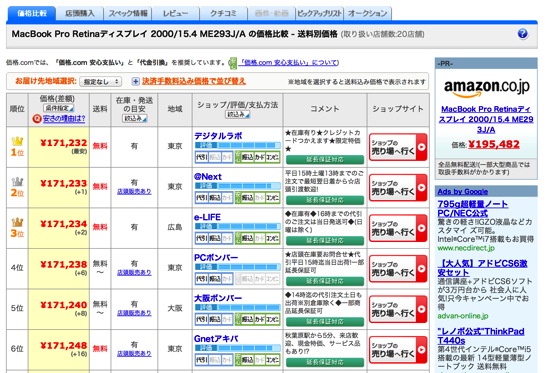Click 店頭販売あり link in Gnetアキバ row
The image size is (550, 373).
(x=134, y=354)
